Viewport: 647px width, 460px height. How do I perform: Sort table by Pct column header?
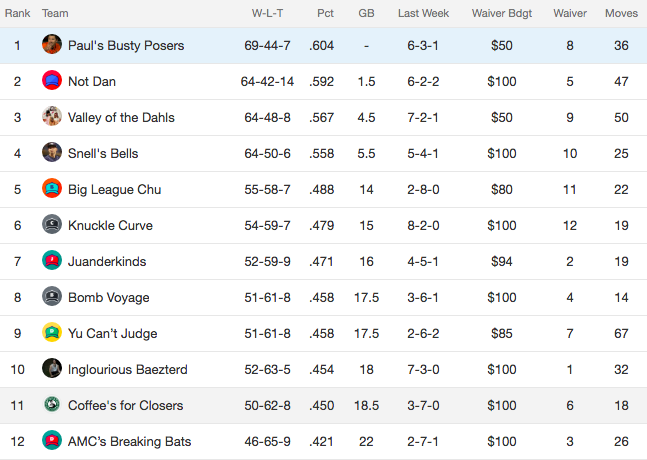(x=325, y=13)
